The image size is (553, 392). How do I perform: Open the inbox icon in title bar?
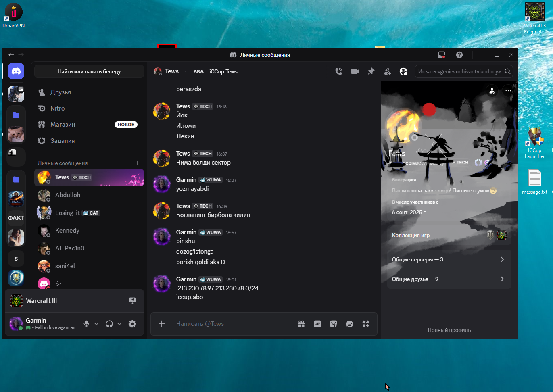coord(442,55)
